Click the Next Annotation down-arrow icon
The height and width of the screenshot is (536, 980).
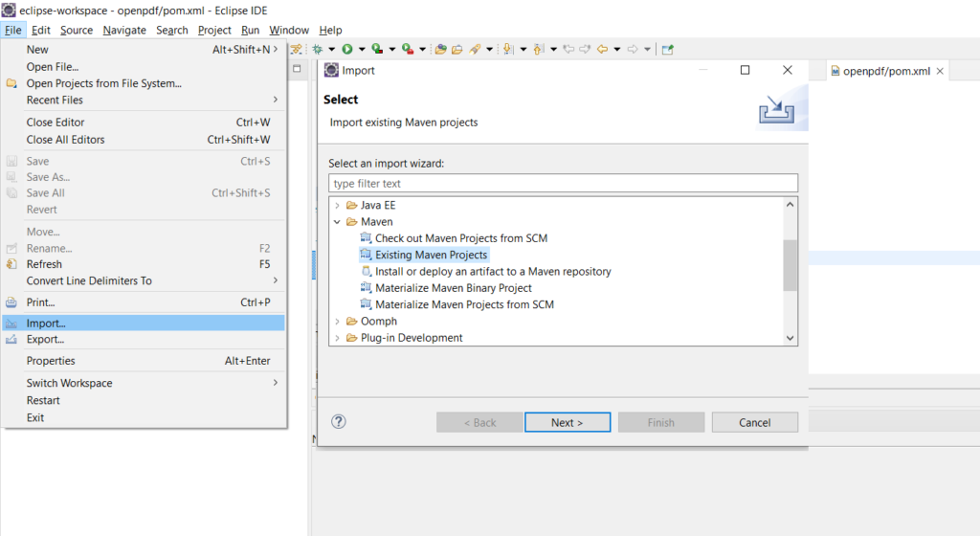pos(508,49)
